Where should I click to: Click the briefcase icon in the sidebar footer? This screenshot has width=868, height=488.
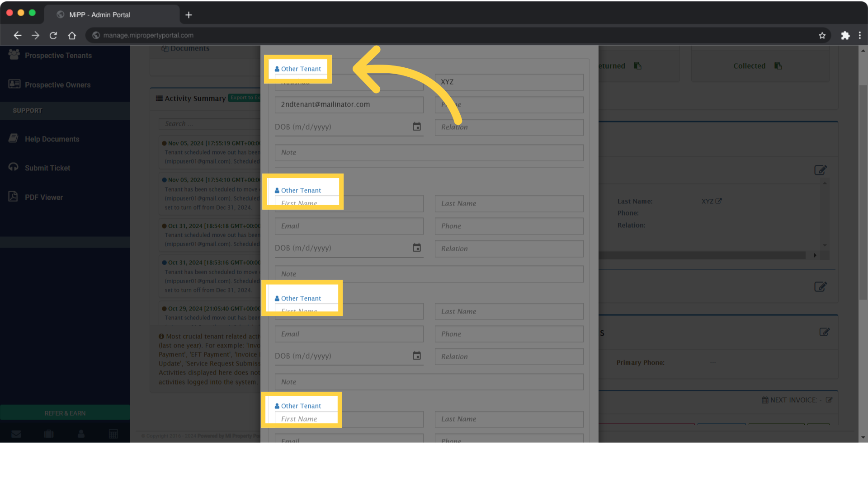(49, 434)
